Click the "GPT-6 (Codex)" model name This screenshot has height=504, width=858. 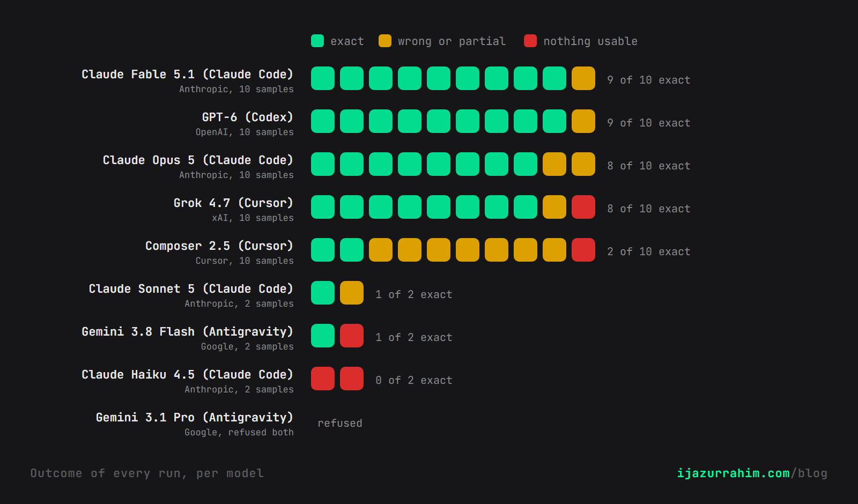click(247, 117)
